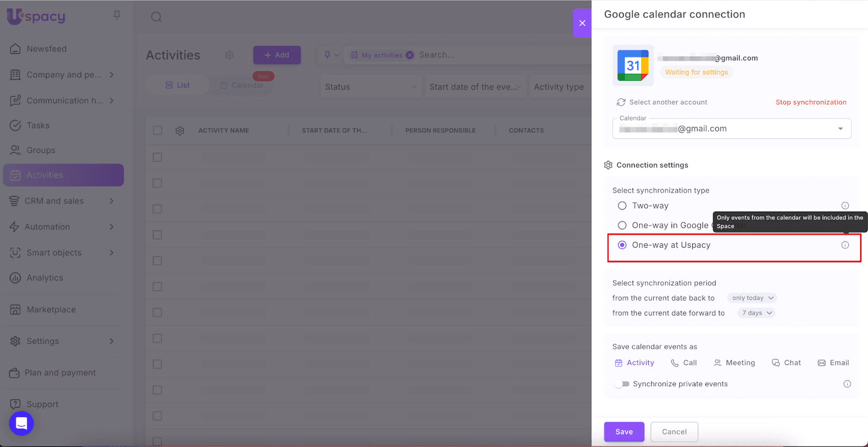
Task: Click Stop synchronization link
Action: 810,102
